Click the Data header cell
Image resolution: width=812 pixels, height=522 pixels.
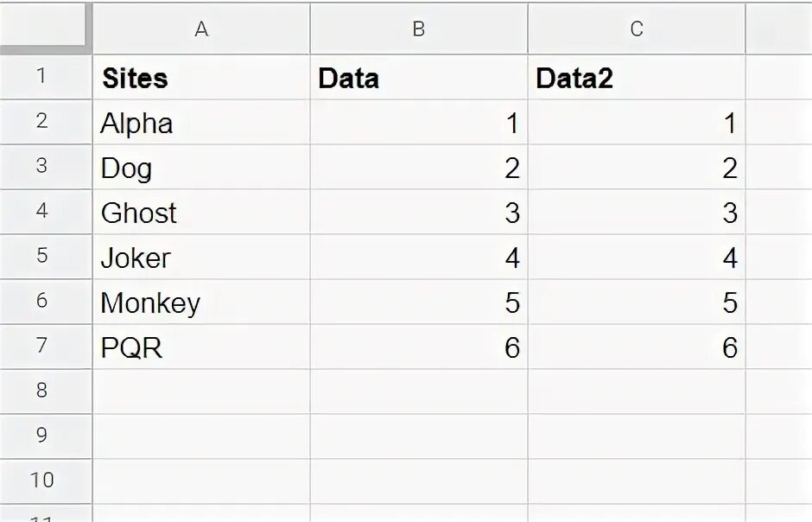(419, 78)
